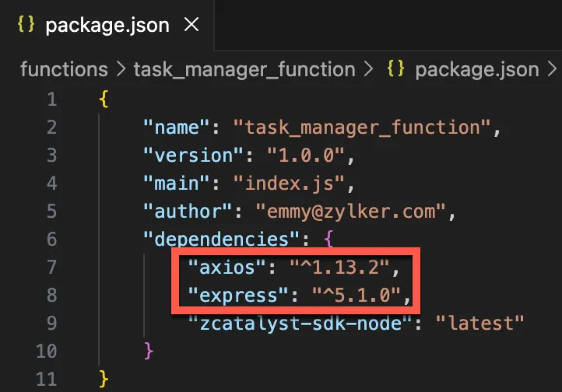Click line number 6 in the gutter
562x392 pixels.
point(51,240)
